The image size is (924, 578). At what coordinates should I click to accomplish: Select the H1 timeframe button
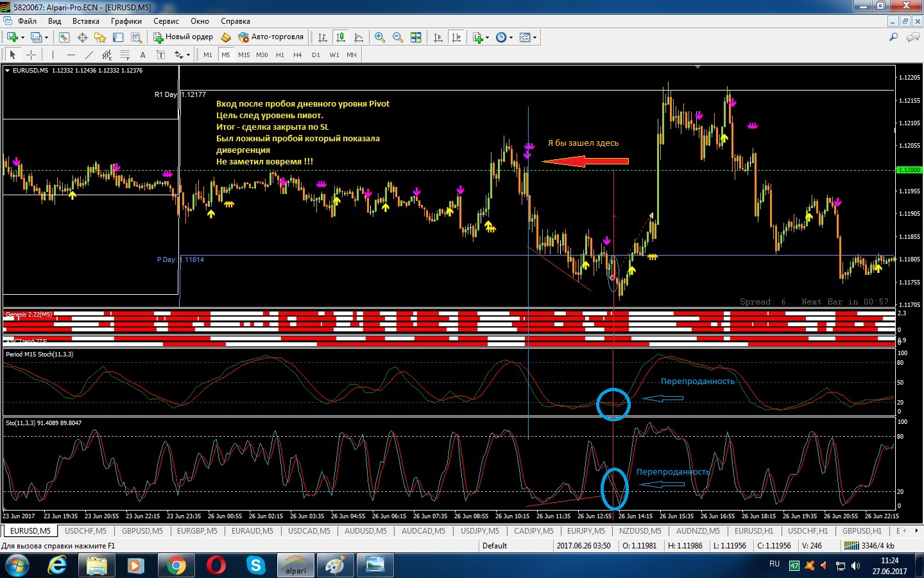click(x=280, y=55)
